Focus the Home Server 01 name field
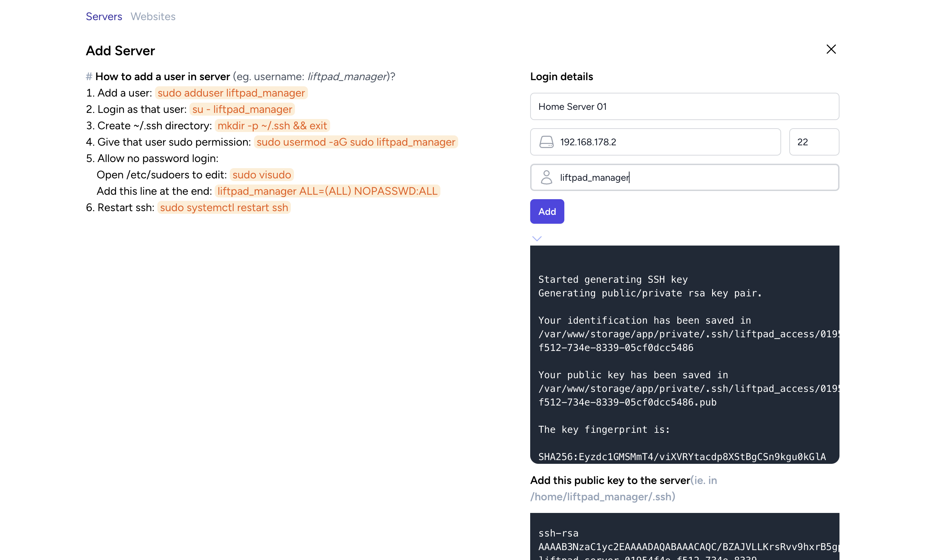The image size is (932, 560). 684,107
